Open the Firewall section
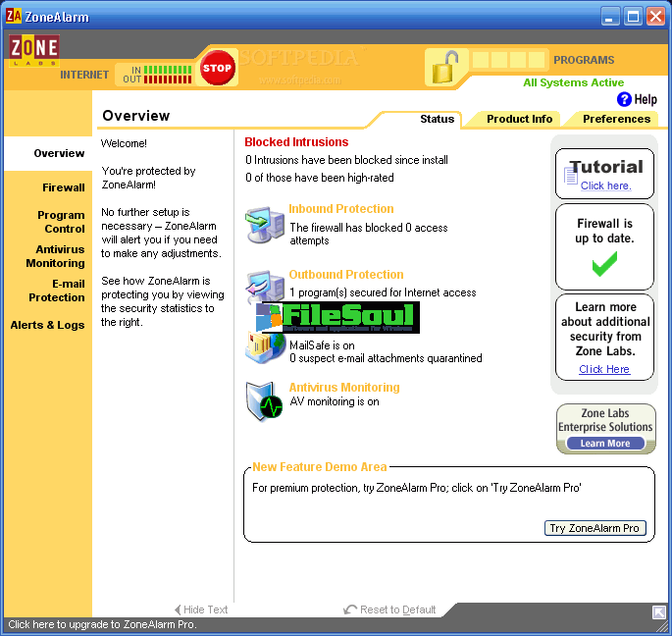 [64, 187]
